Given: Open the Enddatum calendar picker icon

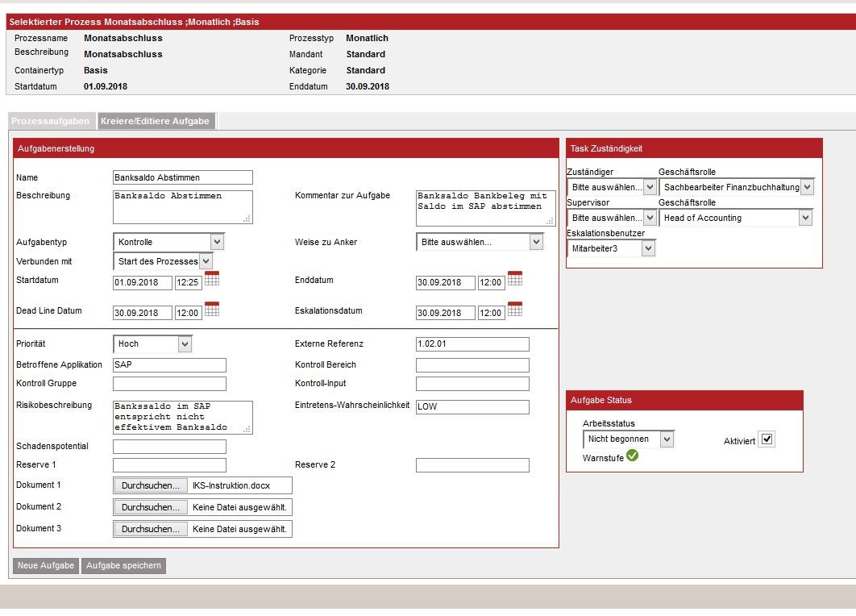Looking at the screenshot, I should pos(515,279).
